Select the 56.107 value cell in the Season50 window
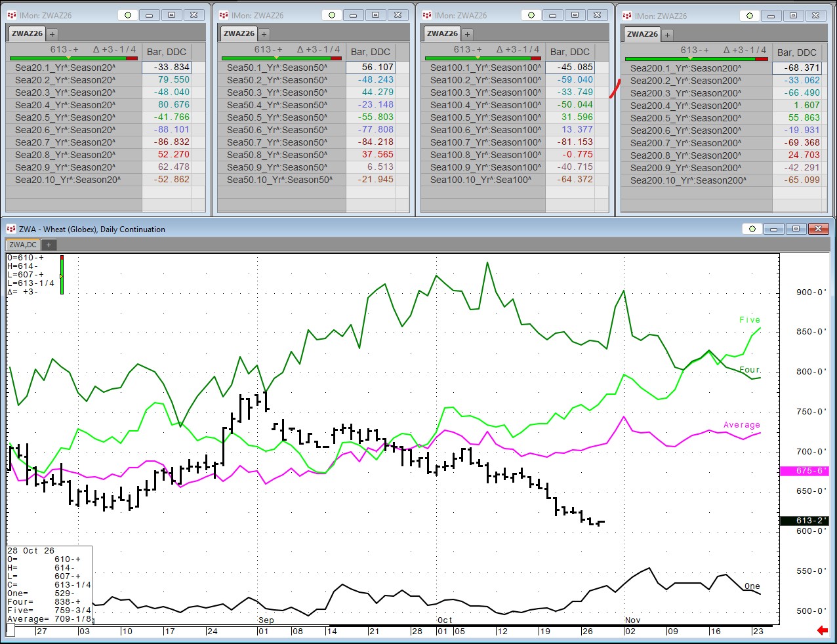 pyautogui.click(x=371, y=67)
